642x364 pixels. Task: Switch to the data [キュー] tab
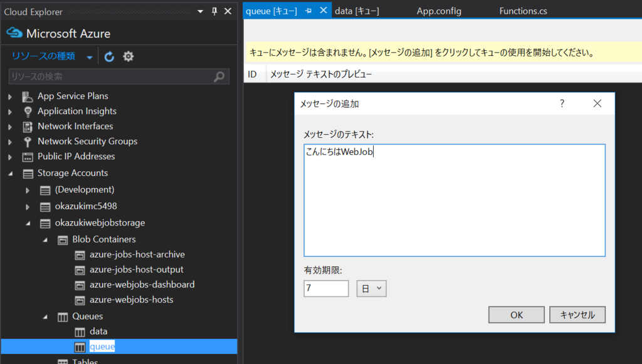(x=357, y=11)
